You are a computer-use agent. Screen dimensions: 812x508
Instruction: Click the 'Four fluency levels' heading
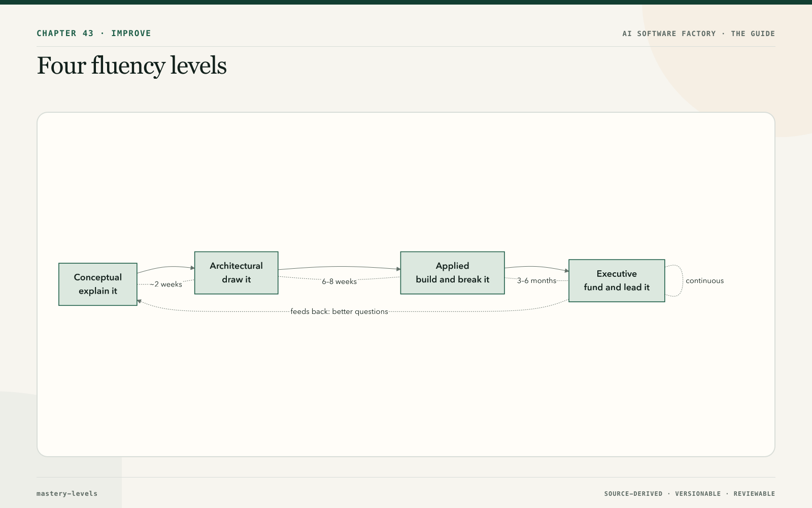point(131,66)
